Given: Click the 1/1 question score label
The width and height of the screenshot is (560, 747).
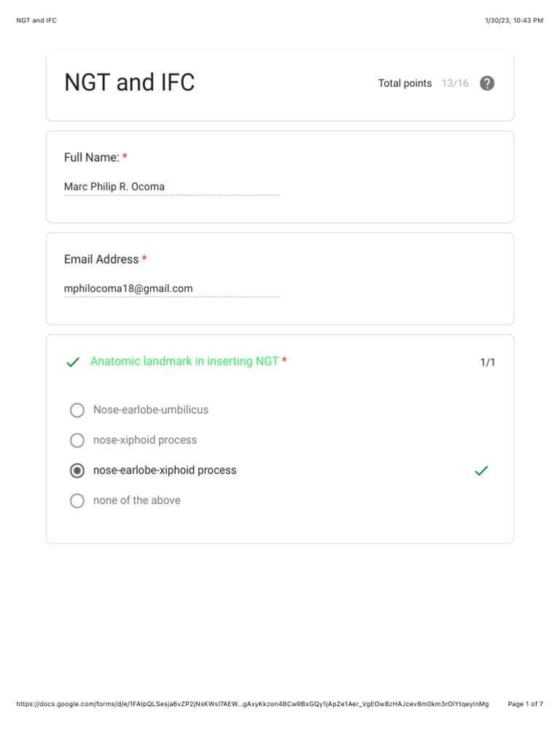Looking at the screenshot, I should click(487, 363).
